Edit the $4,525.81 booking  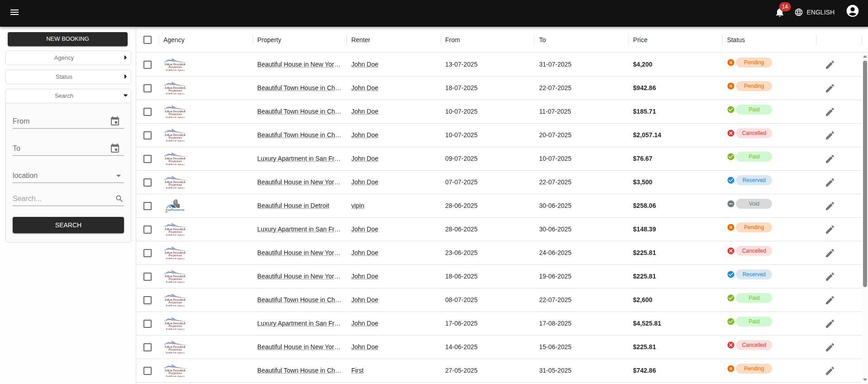point(830,324)
